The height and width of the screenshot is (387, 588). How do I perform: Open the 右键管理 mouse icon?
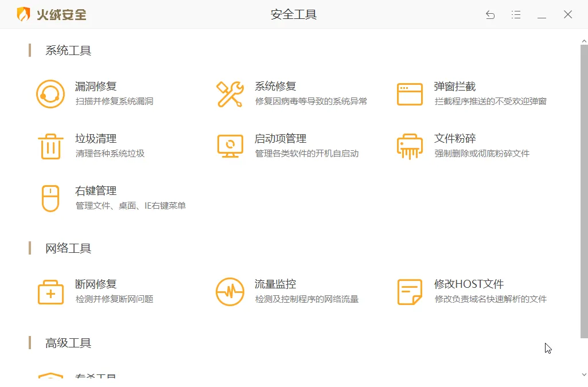(x=50, y=198)
